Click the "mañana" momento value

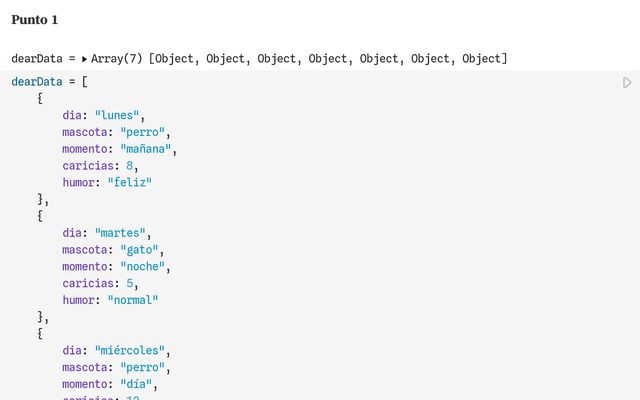click(x=145, y=149)
